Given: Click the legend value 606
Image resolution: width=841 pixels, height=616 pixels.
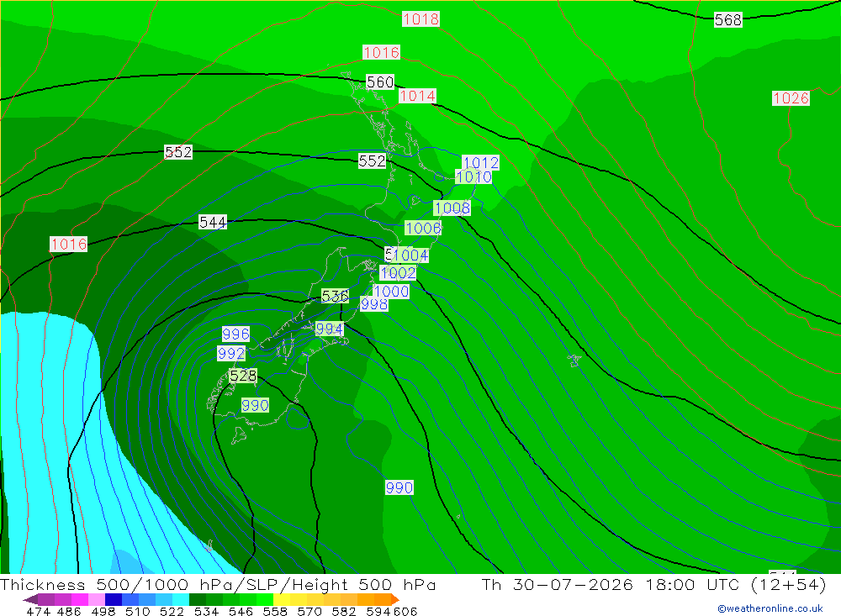Looking at the screenshot, I should coord(405,611).
